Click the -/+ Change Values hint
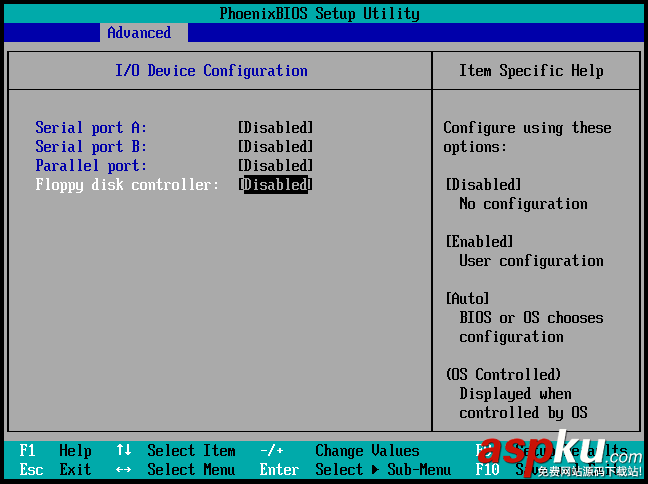Image resolution: width=648 pixels, height=484 pixels. 340,450
